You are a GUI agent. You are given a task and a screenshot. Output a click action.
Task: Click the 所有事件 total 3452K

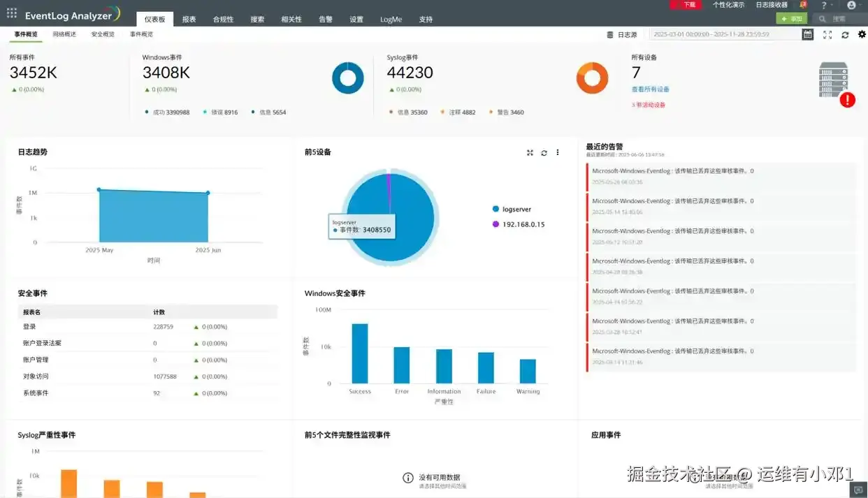point(33,73)
